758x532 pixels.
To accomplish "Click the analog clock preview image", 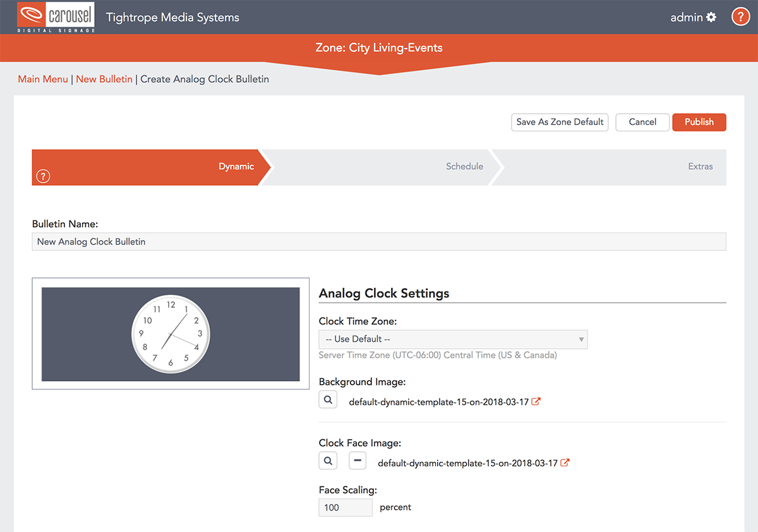I will click(171, 334).
